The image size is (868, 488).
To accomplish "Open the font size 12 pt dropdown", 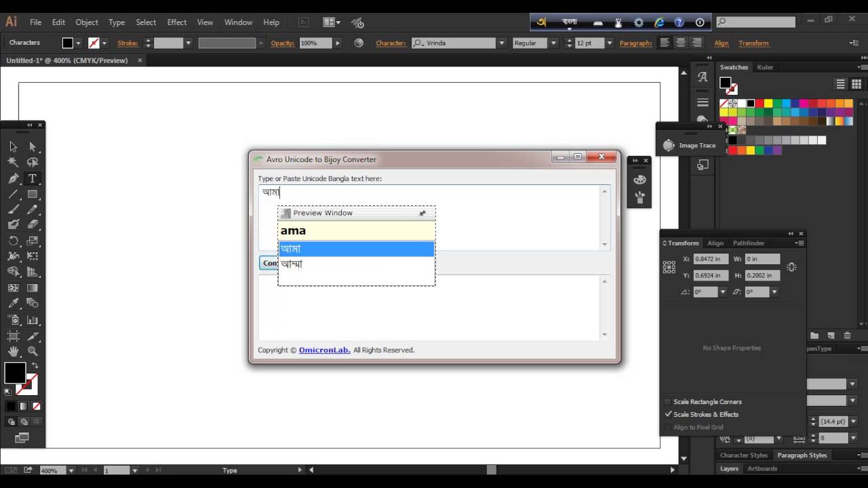I will point(609,43).
